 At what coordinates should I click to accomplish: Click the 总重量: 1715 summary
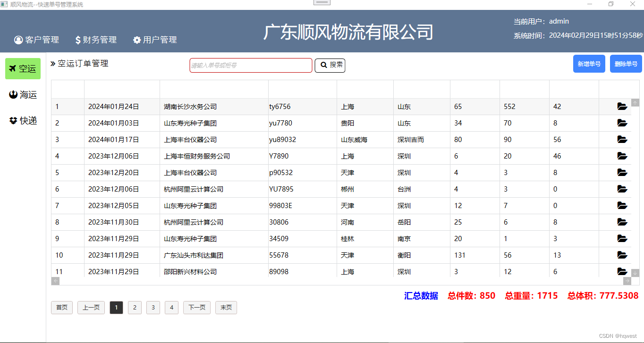click(x=531, y=296)
